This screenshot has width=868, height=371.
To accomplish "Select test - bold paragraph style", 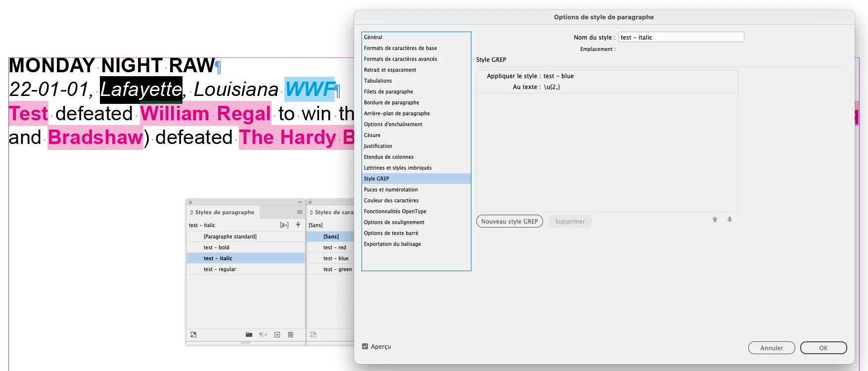I will [x=246, y=247].
